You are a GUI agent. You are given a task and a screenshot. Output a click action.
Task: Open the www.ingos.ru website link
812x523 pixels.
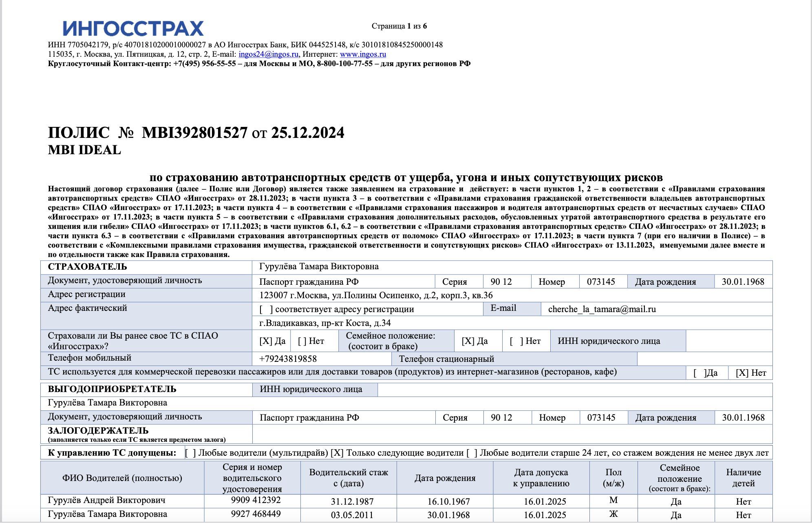coord(363,54)
